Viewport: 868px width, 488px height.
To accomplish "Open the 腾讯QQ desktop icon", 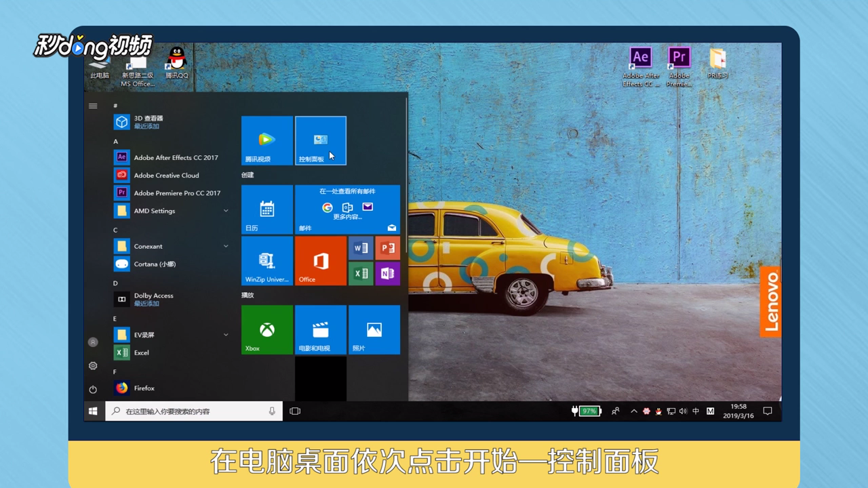I will click(x=176, y=63).
